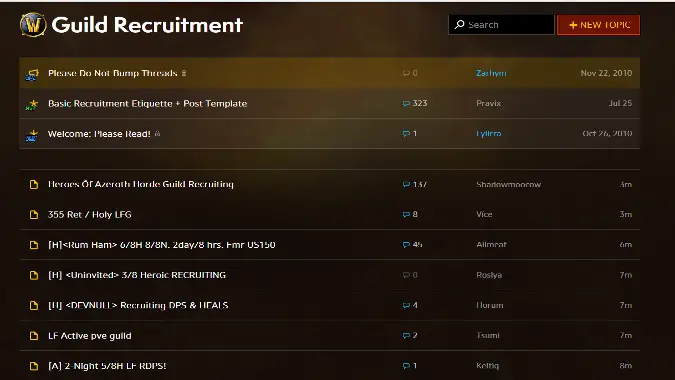The height and width of the screenshot is (380, 675).
Task: Click the blue author name on Welcome: Please Read! row
Action: 489,133
